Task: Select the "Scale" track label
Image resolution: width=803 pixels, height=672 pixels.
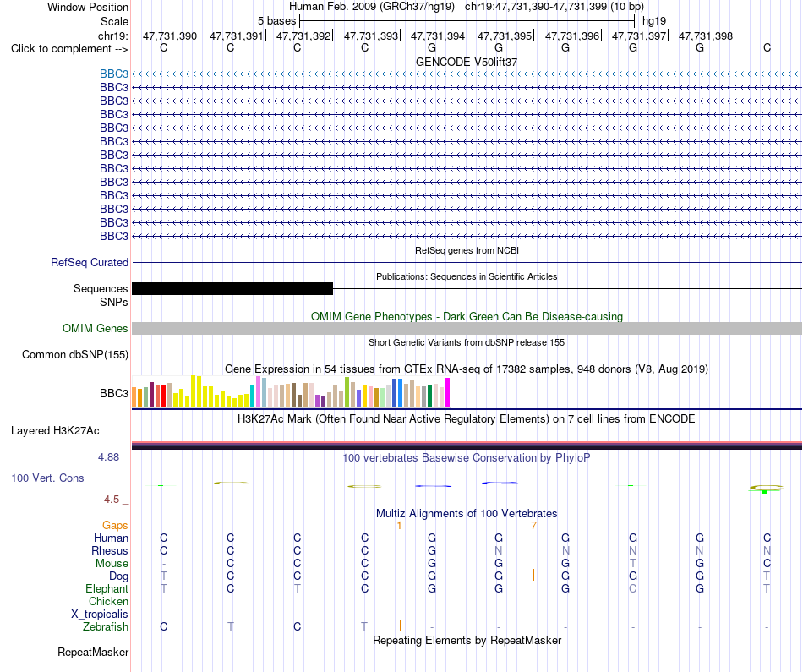Action: click(x=114, y=21)
